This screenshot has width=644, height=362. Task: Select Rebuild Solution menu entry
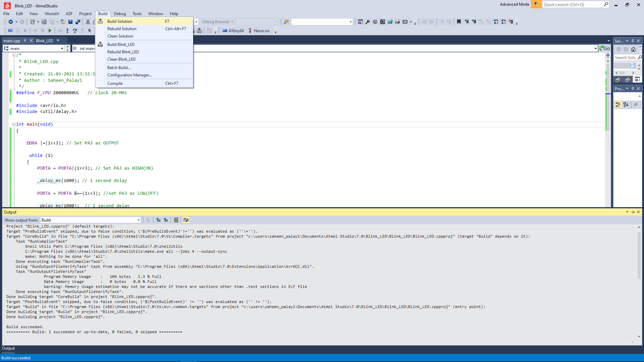coord(144,29)
